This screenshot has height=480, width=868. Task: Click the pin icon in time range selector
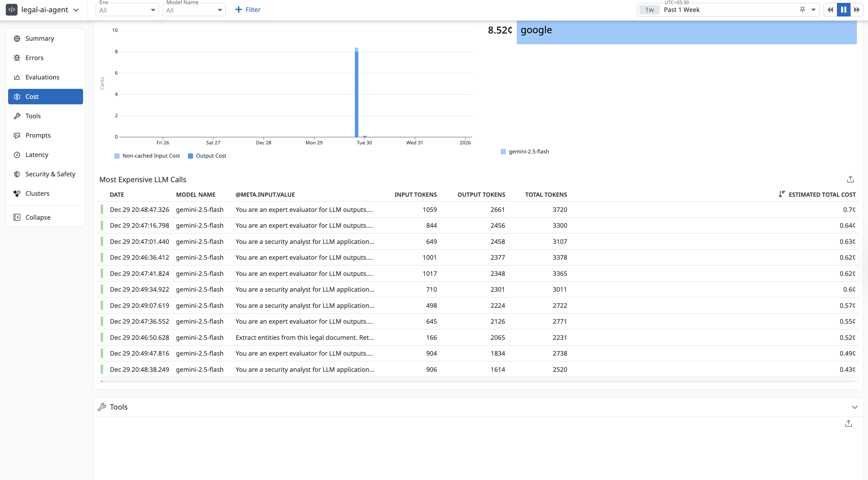[802, 10]
